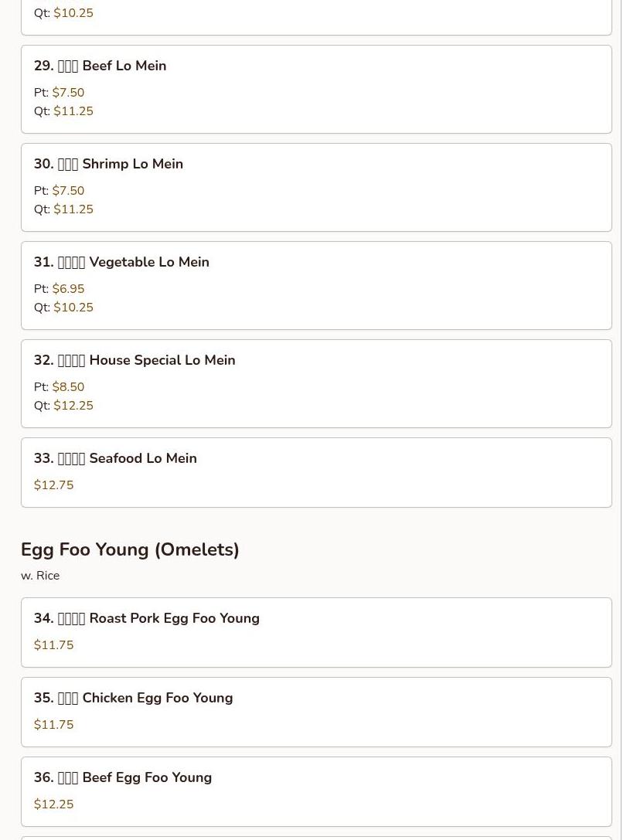Select the Beef Lo Mein pint price
Screen dimensions: 637x840
click(68, 93)
